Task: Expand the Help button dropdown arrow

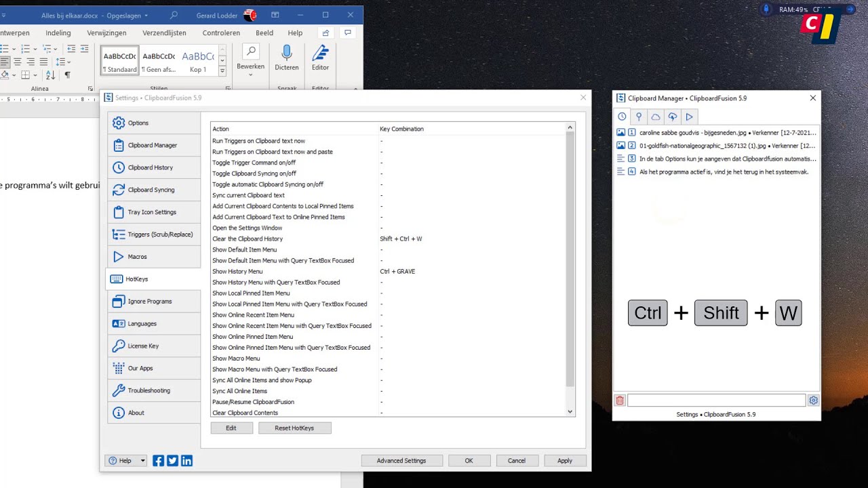Action: click(142, 461)
